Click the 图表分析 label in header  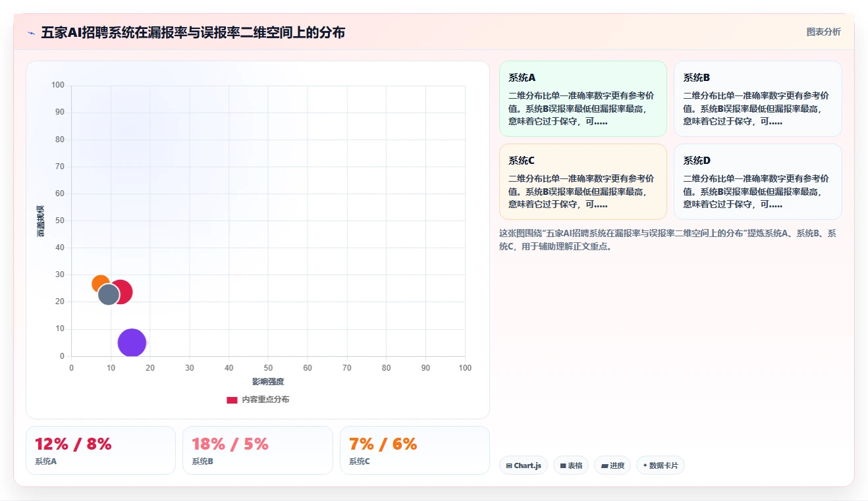click(823, 32)
